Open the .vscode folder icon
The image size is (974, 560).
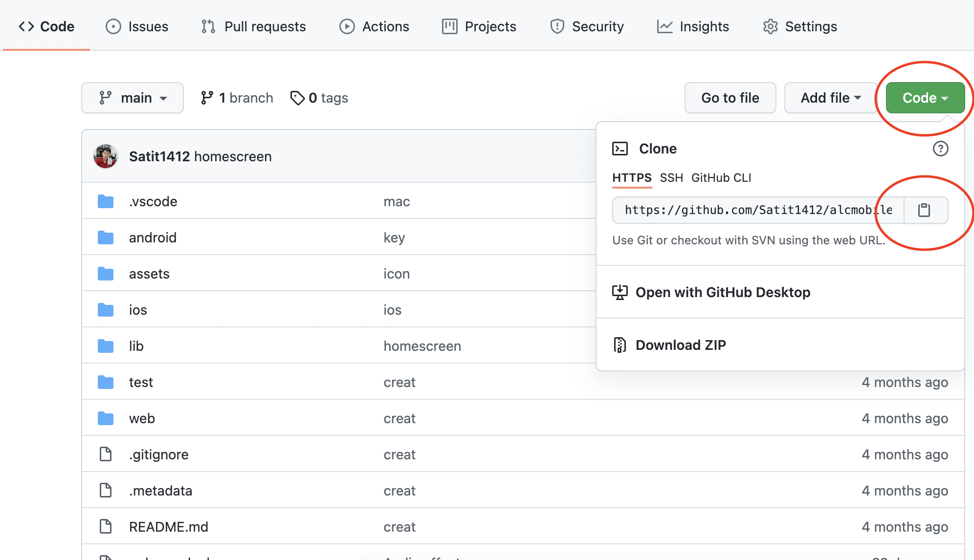point(105,201)
